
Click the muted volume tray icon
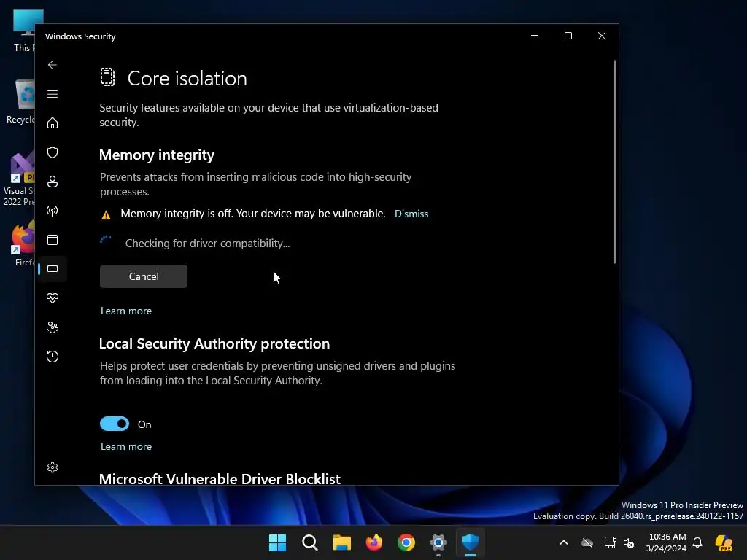629,542
